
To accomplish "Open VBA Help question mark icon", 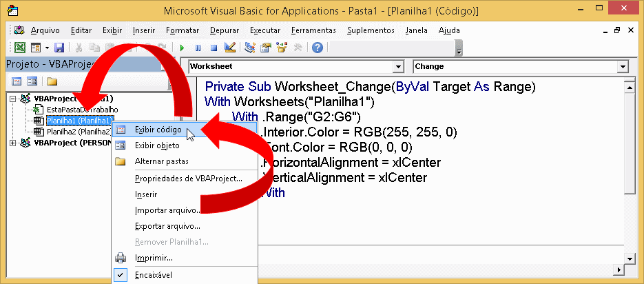I will click(317, 48).
